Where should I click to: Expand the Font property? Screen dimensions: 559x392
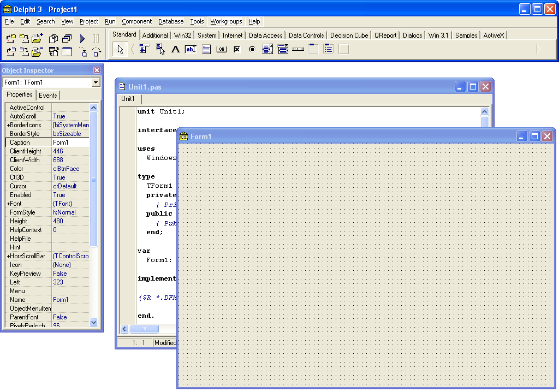[x=8, y=204]
